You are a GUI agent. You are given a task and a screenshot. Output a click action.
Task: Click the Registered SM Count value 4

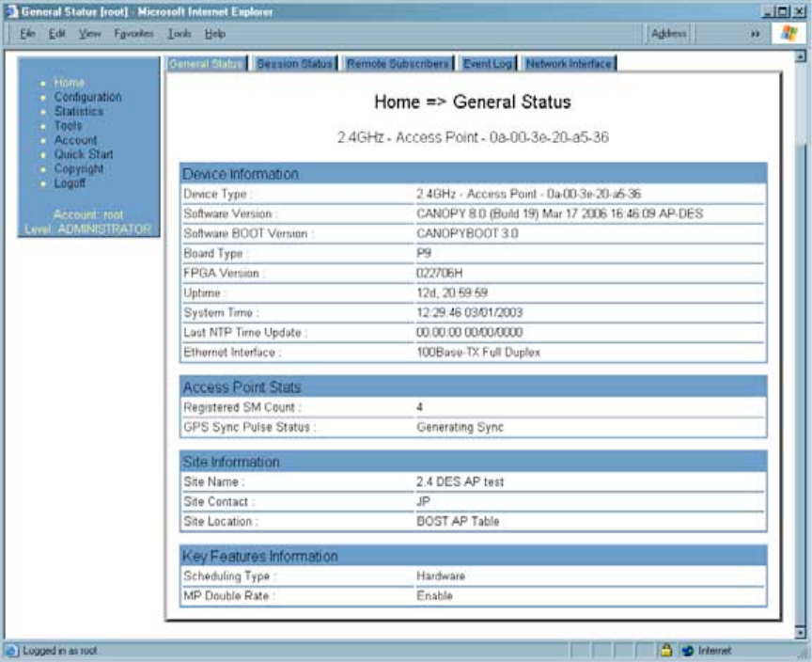(x=419, y=407)
